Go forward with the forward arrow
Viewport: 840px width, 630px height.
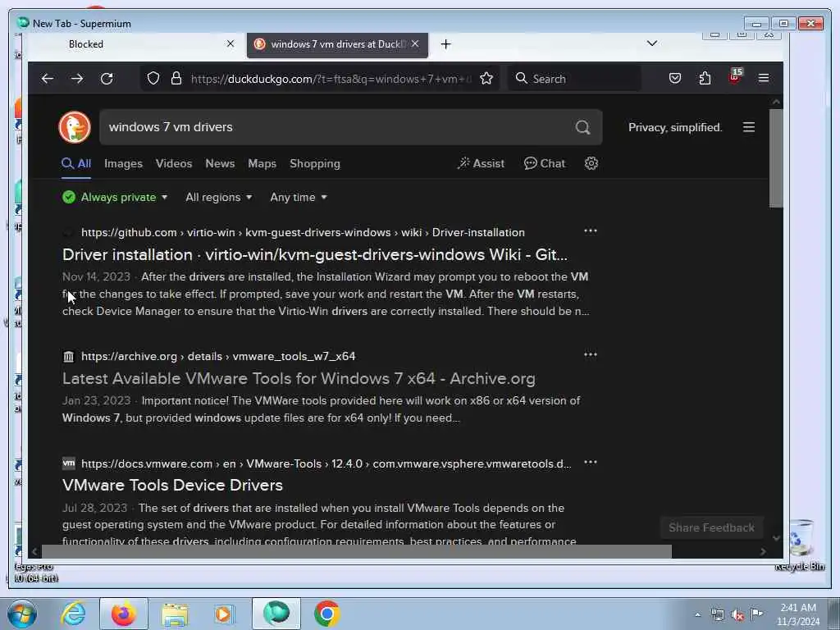tap(77, 79)
